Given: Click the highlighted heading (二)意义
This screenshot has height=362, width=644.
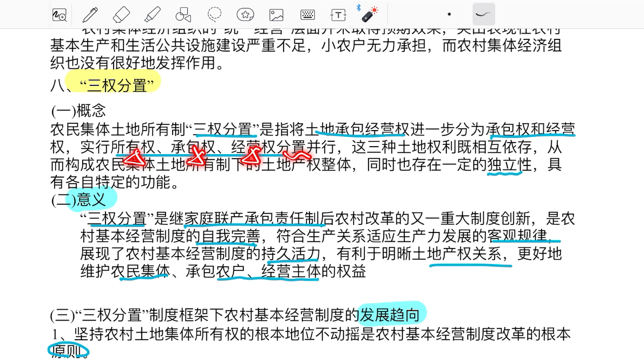Looking at the screenshot, I should [79, 200].
